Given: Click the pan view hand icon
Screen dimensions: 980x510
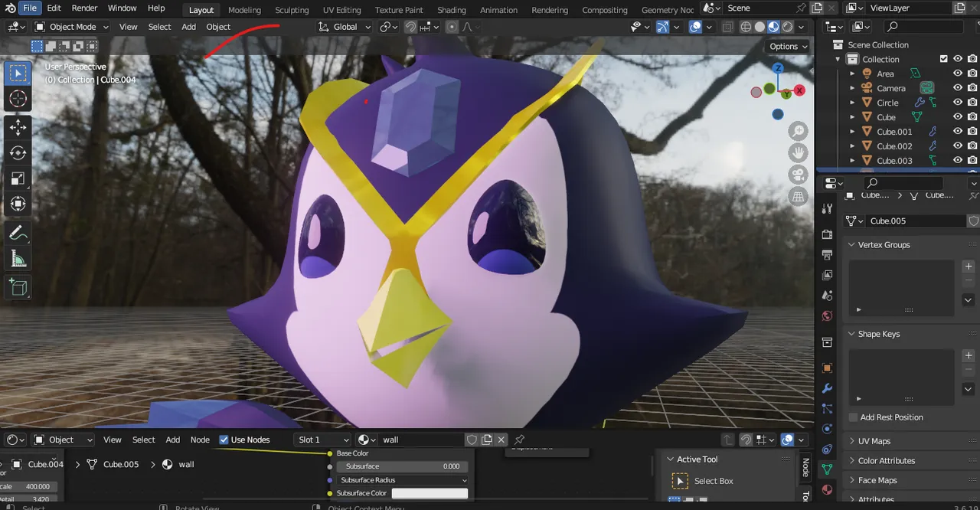Looking at the screenshot, I should (799, 152).
